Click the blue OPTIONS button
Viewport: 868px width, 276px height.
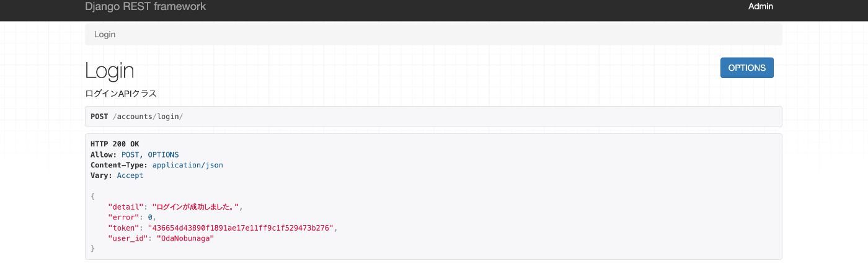[746, 68]
